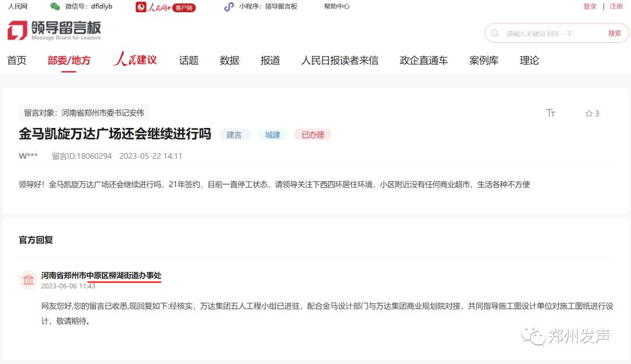This screenshot has height=364, width=631.
Task: Click the WeChat icon in top bar
Action: (x=55, y=6)
